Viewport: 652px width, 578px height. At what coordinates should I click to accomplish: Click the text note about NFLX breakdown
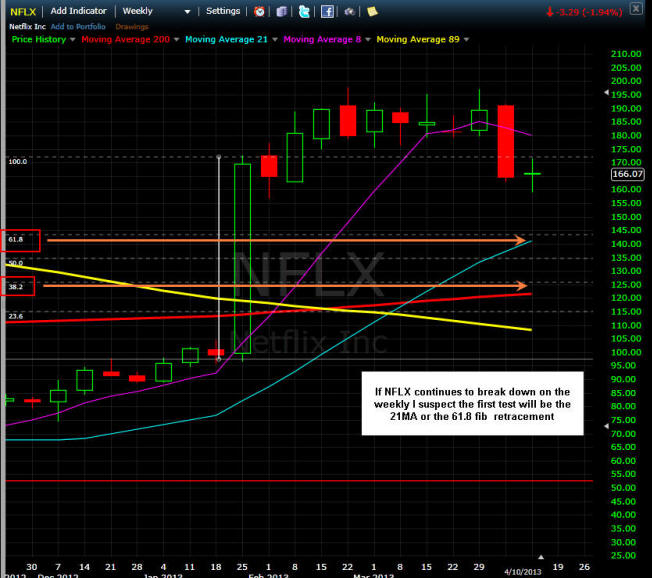click(x=472, y=403)
